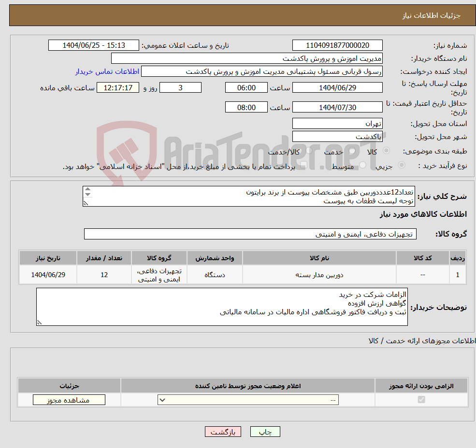
Task: Select the کالا radio button
Action: coord(386,151)
